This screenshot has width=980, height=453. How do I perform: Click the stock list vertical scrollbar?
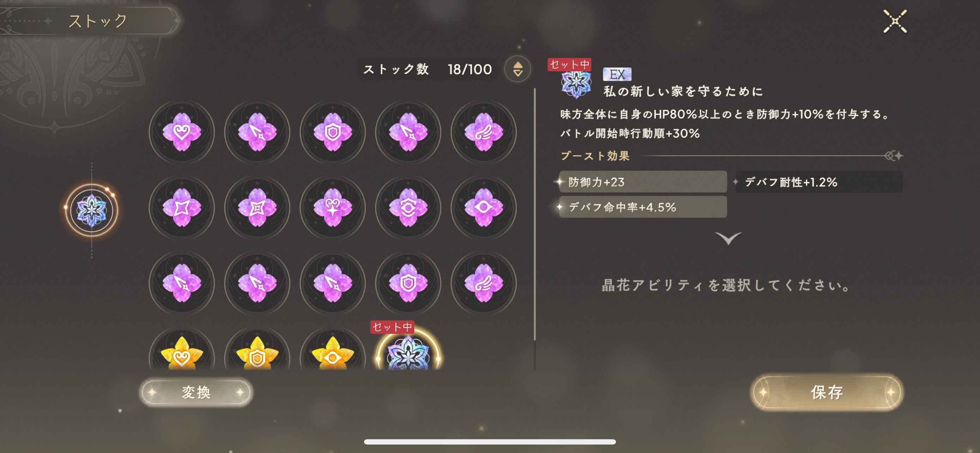[x=534, y=228]
